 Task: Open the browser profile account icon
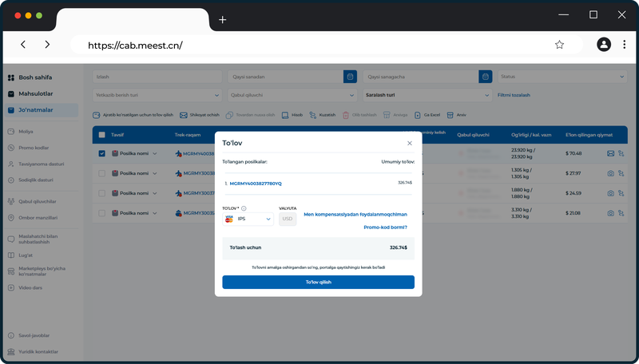(x=604, y=45)
